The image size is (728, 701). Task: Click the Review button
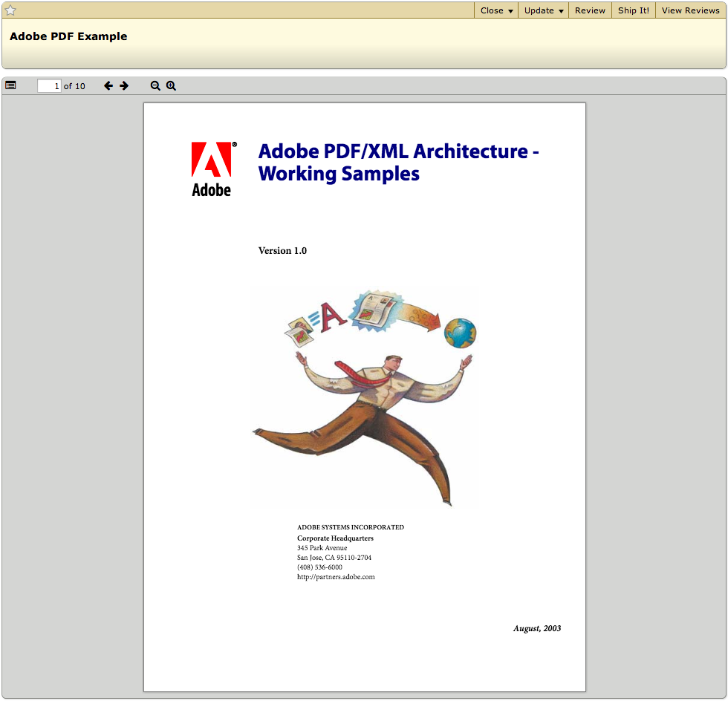pyautogui.click(x=590, y=10)
